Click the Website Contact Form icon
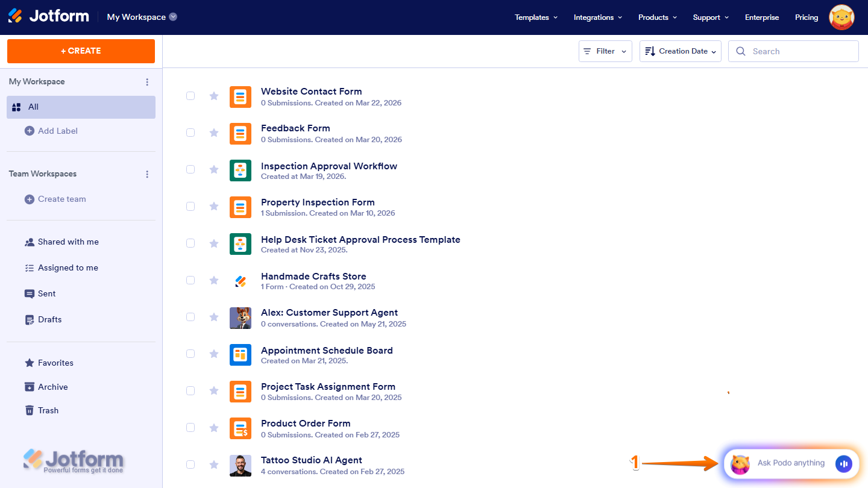The image size is (868, 488). coord(241,96)
